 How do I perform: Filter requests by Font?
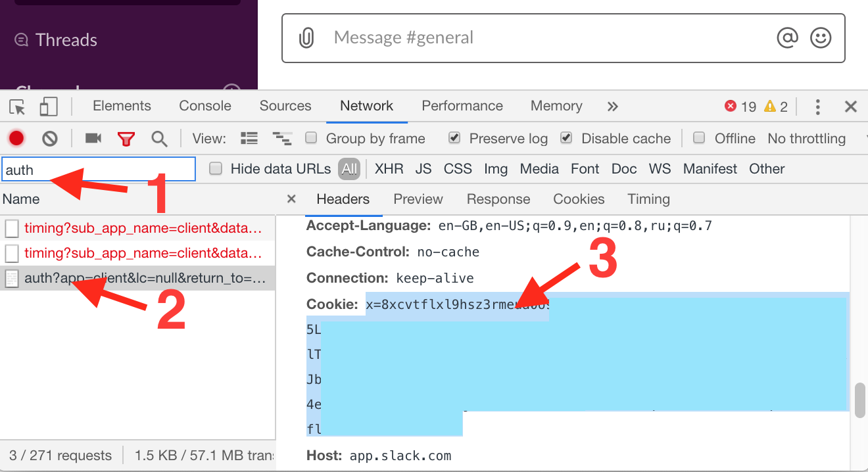click(x=585, y=169)
